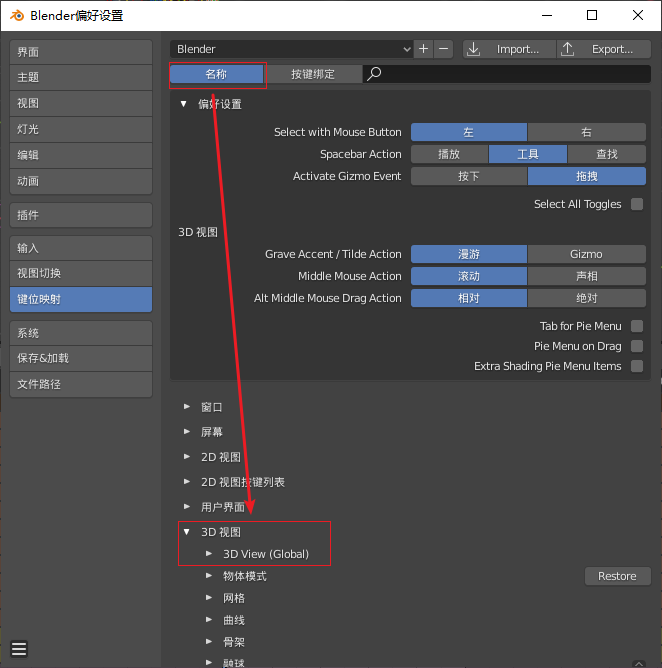Enable Extra Shading Pie Menu Items
Screen dimensions: 662x668
point(637,366)
